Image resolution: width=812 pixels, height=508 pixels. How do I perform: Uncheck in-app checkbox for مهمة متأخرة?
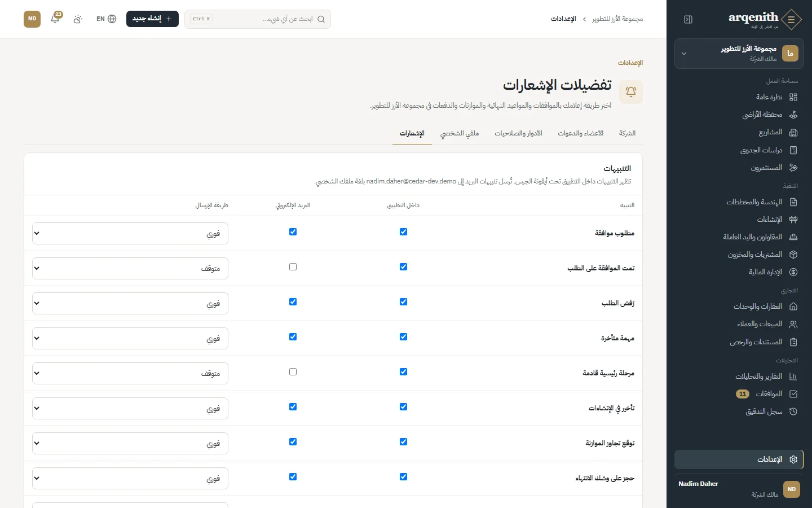(403, 337)
